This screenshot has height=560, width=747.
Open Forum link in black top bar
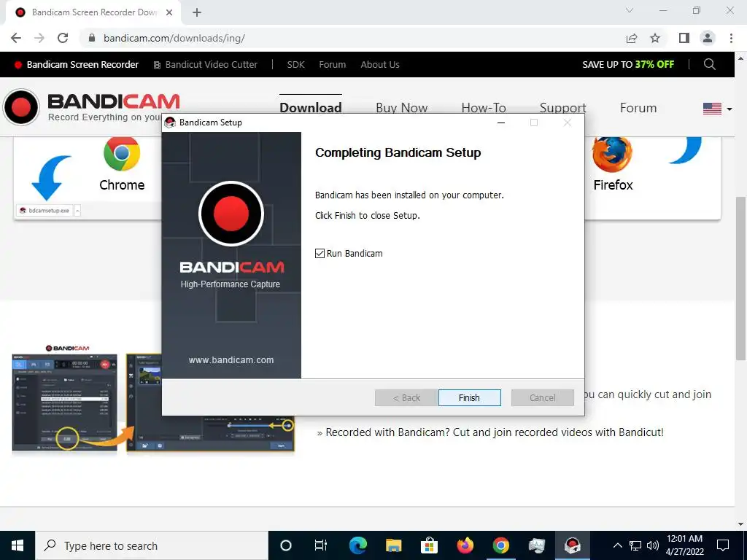pos(332,64)
